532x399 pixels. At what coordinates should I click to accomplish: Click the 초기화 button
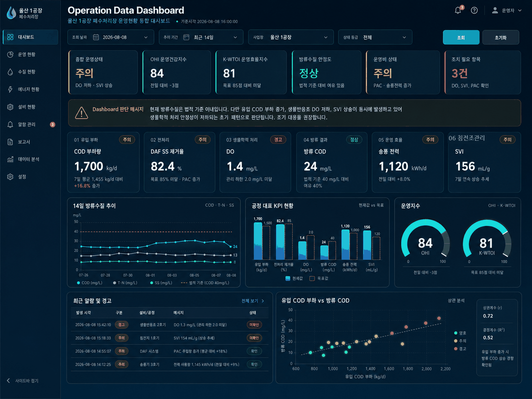pos(500,37)
